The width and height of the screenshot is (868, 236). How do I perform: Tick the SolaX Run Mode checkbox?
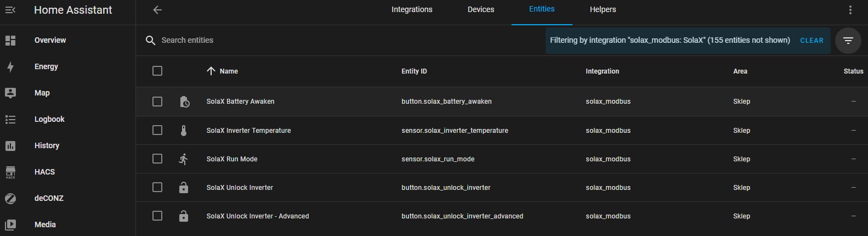click(x=157, y=159)
